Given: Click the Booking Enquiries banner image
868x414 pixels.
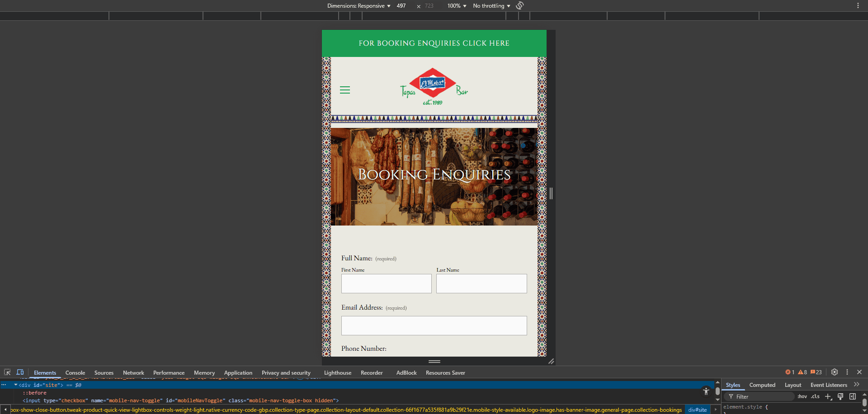Looking at the screenshot, I should (x=434, y=177).
